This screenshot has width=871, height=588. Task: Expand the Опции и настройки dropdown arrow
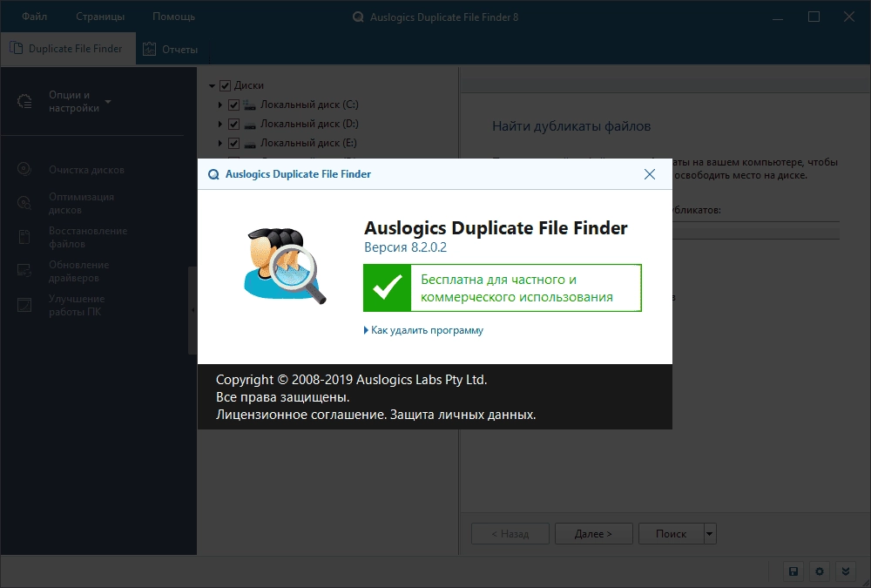108,102
